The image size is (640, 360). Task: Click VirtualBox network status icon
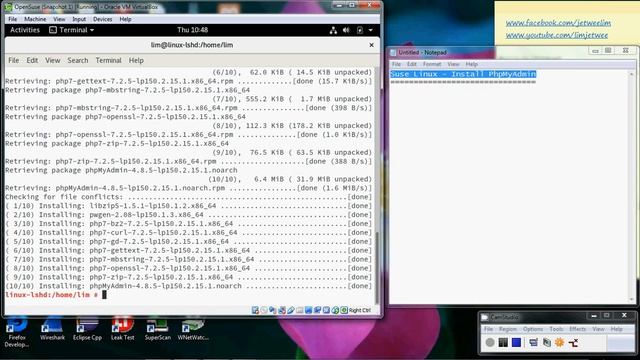[x=282, y=310]
